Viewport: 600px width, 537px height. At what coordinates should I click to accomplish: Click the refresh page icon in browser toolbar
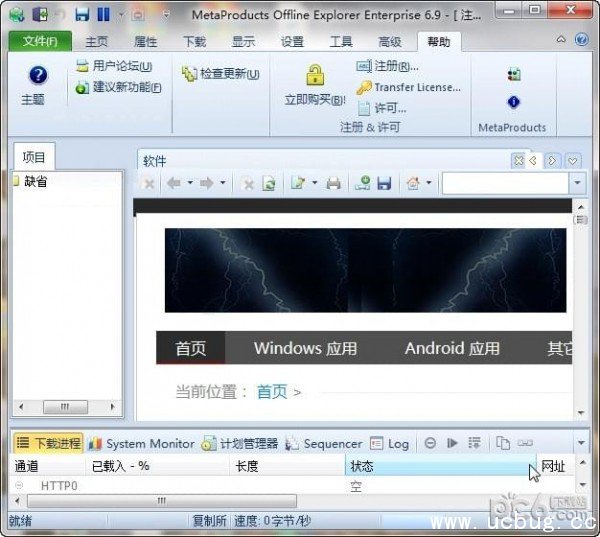click(x=268, y=184)
